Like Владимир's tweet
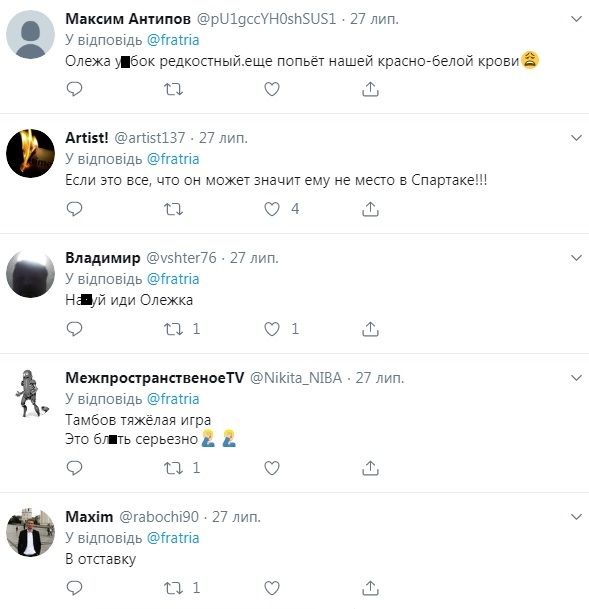The width and height of the screenshot is (589, 609). (x=272, y=329)
